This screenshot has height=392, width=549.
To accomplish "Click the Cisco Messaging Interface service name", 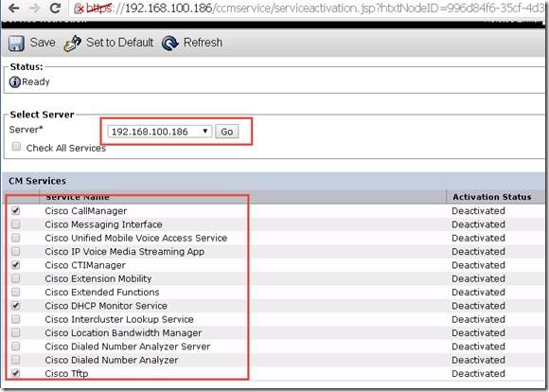I will 103,224.
